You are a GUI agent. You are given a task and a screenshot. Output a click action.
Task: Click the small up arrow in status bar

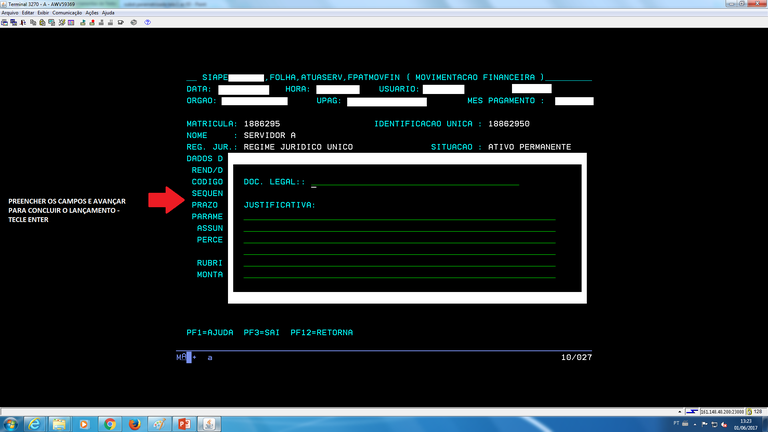click(679, 412)
